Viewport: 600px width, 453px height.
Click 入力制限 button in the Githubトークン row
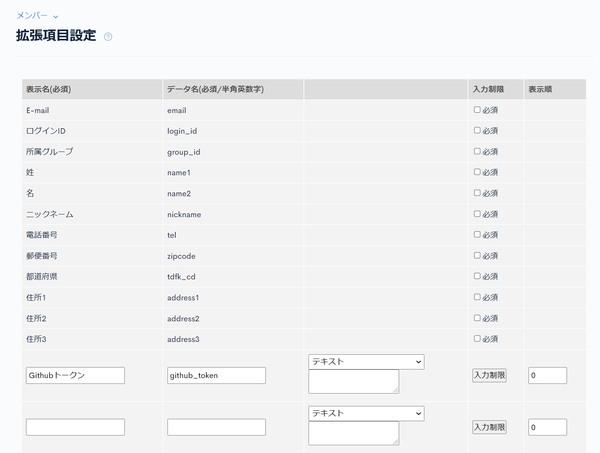tap(489, 375)
